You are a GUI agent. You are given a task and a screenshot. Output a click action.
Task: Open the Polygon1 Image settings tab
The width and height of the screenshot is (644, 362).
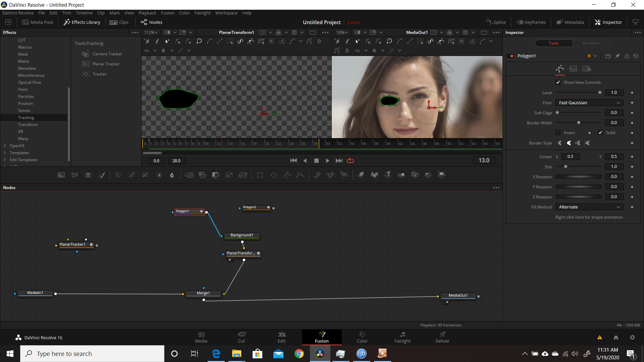pos(573,69)
